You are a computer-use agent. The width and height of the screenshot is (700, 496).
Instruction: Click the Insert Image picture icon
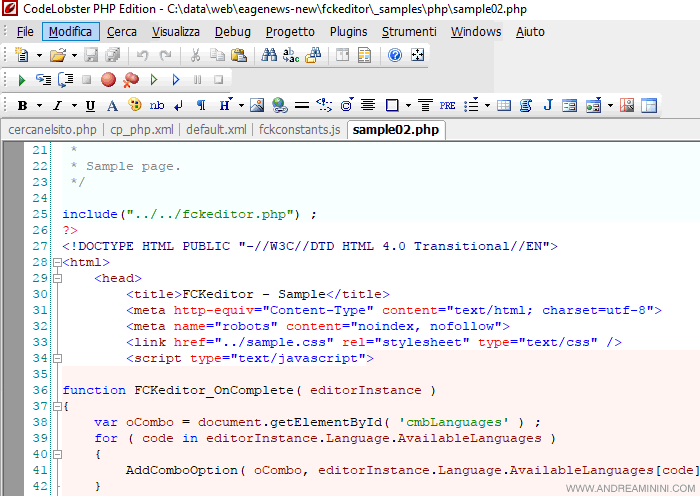(x=257, y=106)
